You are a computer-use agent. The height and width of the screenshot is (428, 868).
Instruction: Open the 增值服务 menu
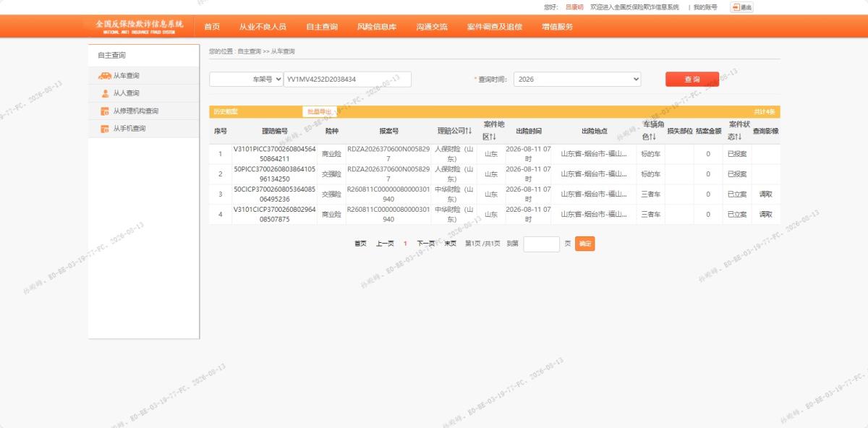(x=557, y=27)
